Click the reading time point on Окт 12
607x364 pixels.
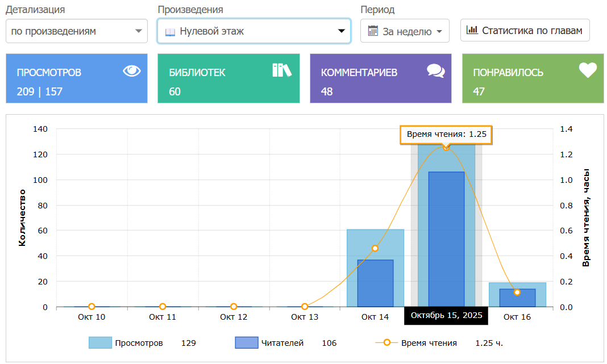pos(234,307)
